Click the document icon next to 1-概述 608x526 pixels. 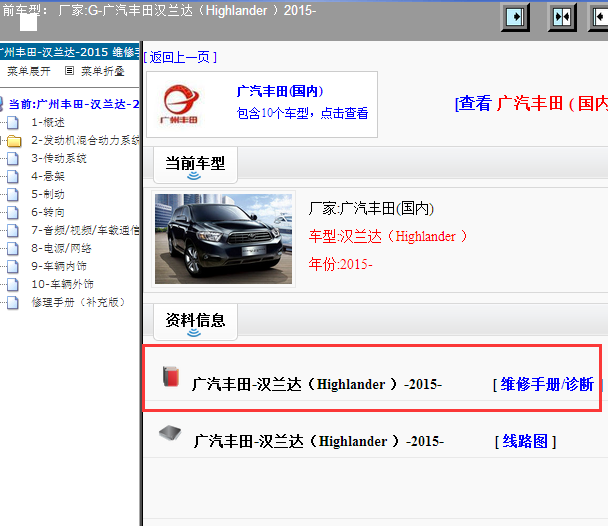click(13, 123)
